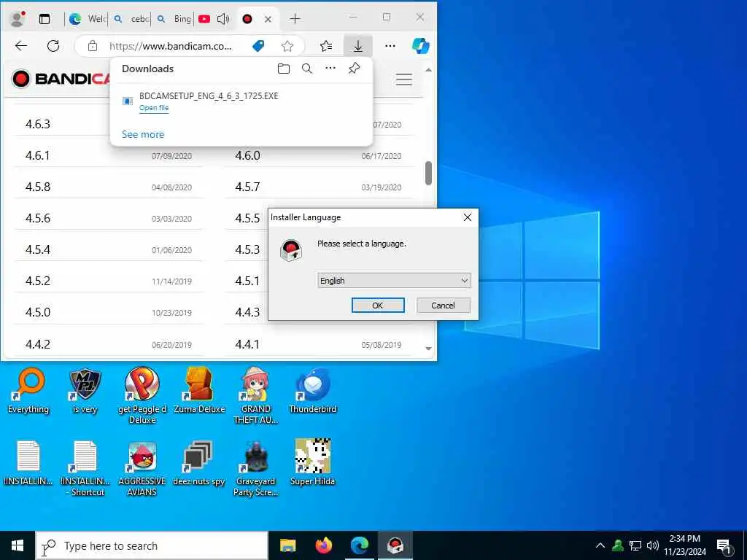Open Edge Settings and more menu
The width and height of the screenshot is (747, 560).
[390, 46]
